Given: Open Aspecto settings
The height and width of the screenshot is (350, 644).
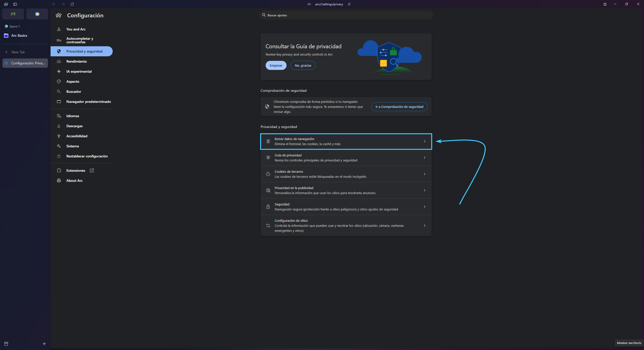Looking at the screenshot, I should coord(82,81).
